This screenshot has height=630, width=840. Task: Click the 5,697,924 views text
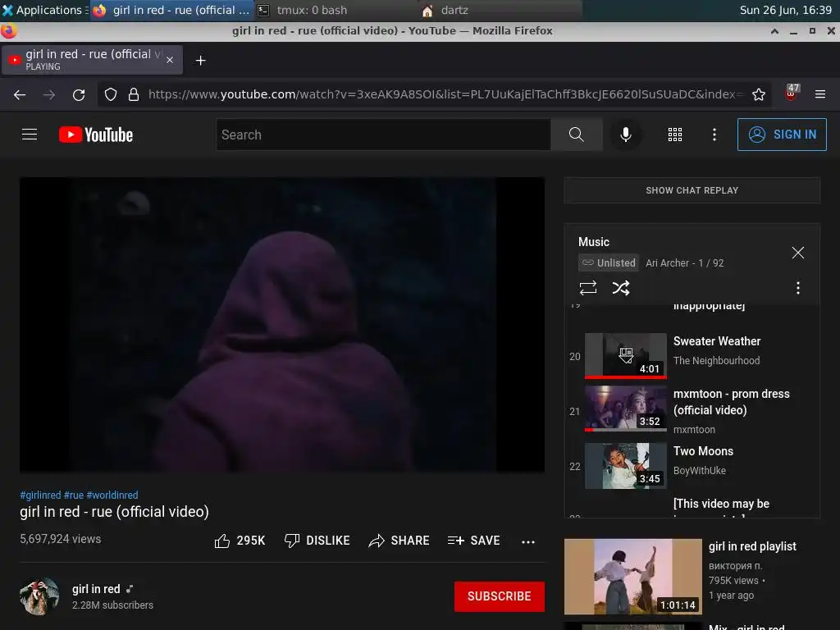[61, 539]
